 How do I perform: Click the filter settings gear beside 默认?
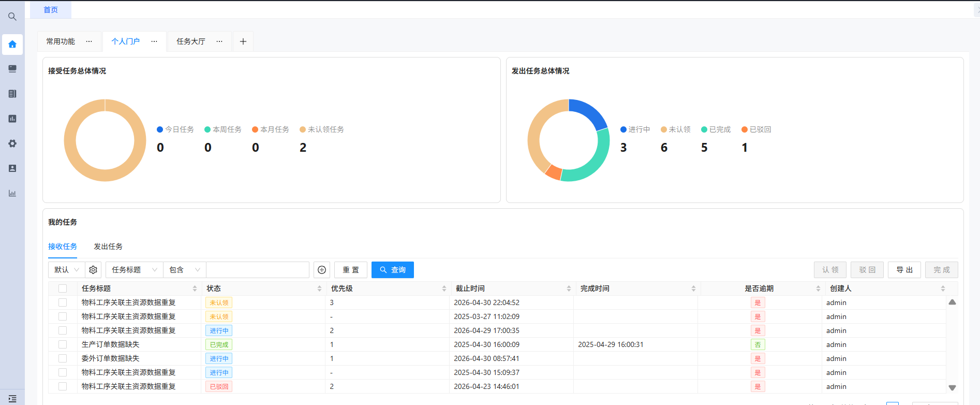[x=93, y=270]
